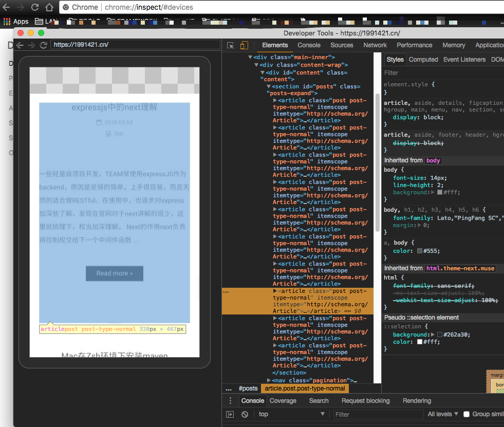This screenshot has height=427, width=504.
Task: Select the Computed sidebar tab
Action: tap(423, 60)
